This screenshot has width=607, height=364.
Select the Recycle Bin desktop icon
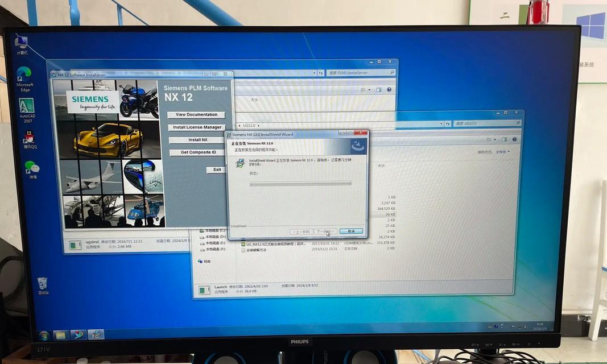pos(43,286)
